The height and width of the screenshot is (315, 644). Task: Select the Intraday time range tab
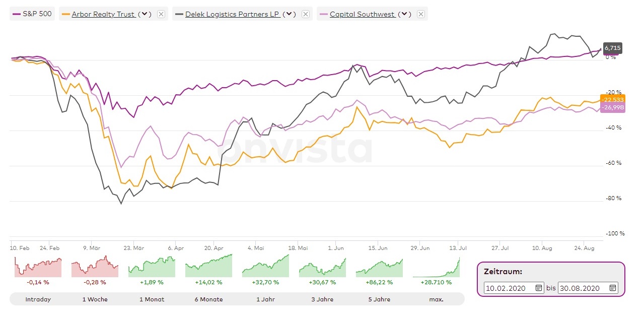tap(38, 299)
